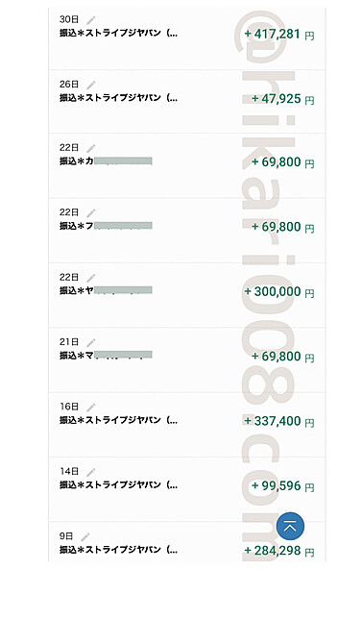
Task: Tap the blue scroll-to-top arrow button
Action: pyautogui.click(x=290, y=526)
